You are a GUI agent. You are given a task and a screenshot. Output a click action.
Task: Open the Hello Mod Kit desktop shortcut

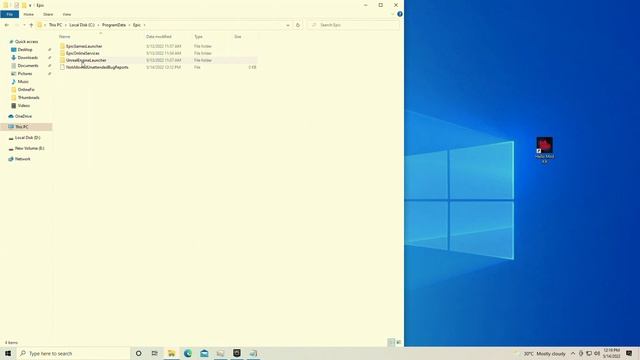(544, 150)
